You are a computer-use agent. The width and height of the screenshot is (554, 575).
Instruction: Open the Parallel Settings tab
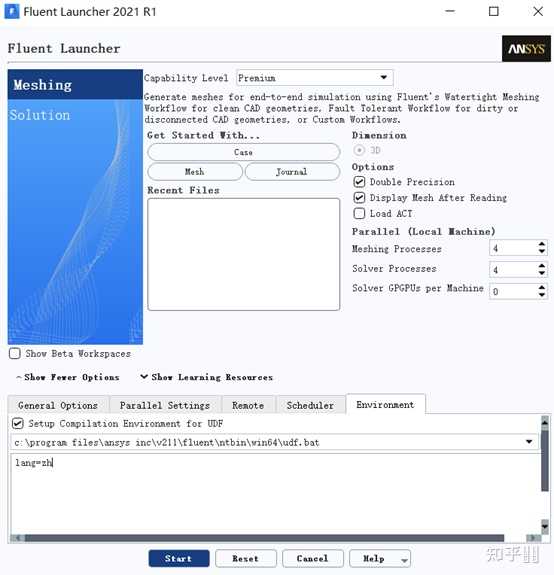click(165, 405)
